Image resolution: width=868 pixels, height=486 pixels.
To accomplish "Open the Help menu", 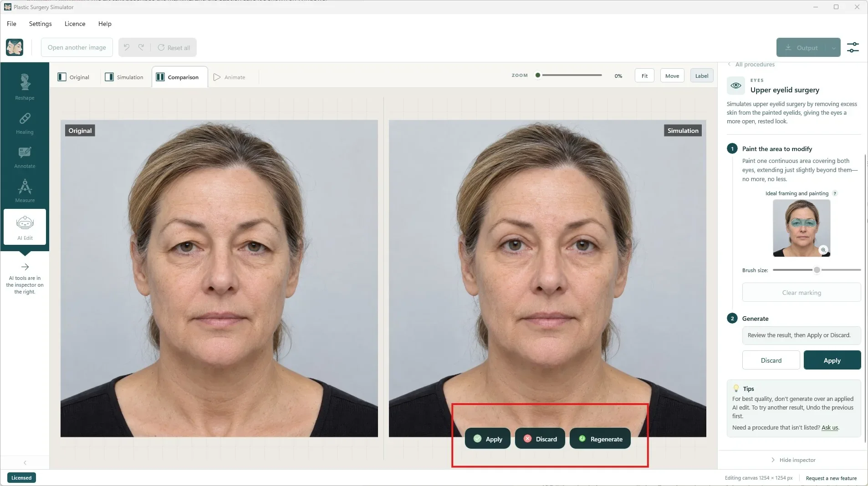I will pos(105,24).
